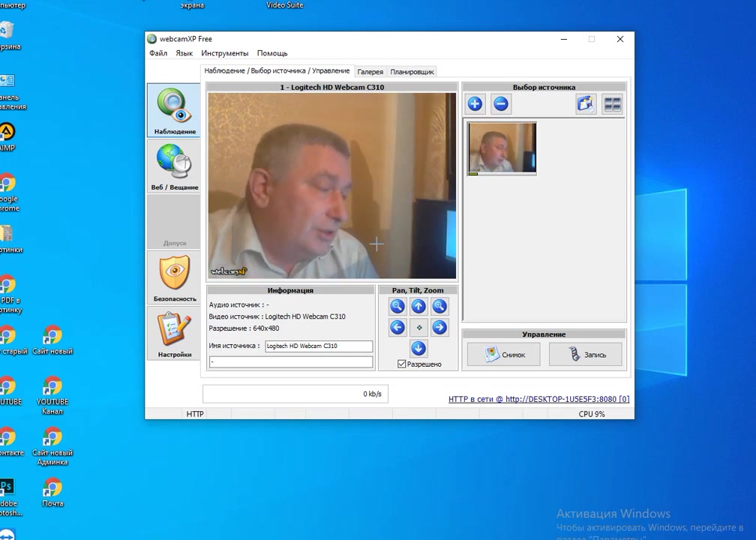Open the YOUTUBE Канал desktop shortcut
The width and height of the screenshot is (756, 540).
tap(52, 395)
